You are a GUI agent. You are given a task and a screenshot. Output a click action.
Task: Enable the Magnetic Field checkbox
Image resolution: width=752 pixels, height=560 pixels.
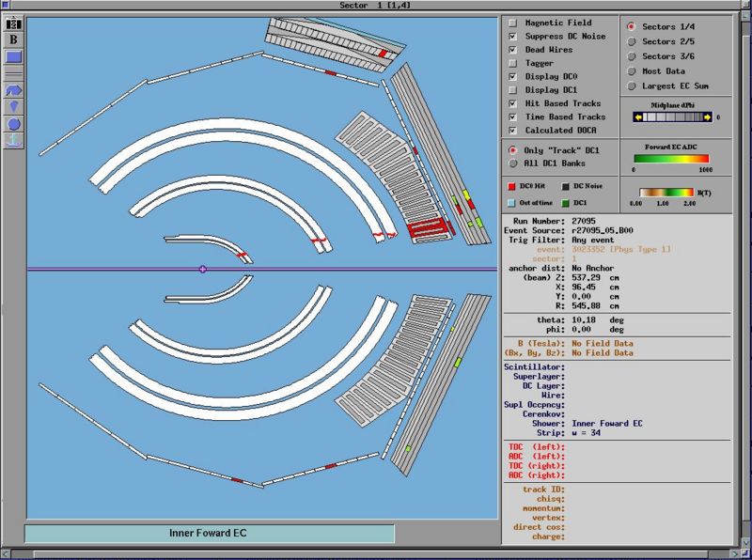tap(512, 23)
